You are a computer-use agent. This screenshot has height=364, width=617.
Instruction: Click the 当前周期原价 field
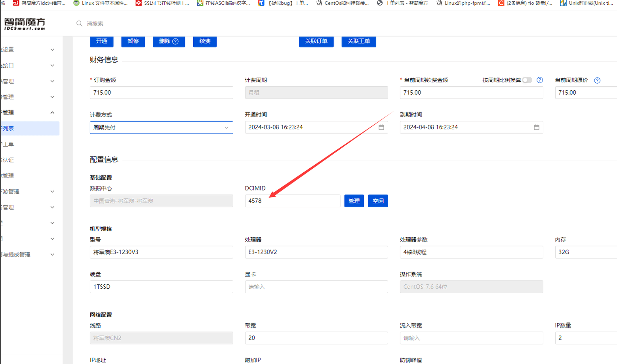point(586,92)
